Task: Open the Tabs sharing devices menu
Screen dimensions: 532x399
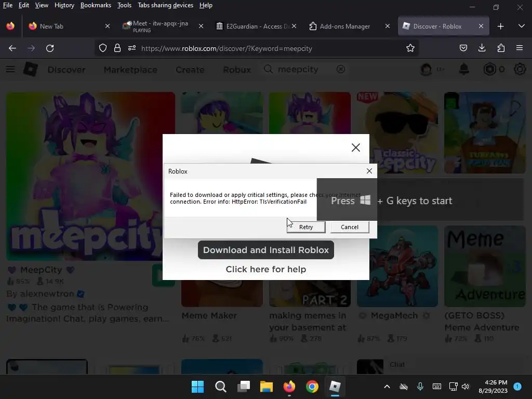Action: coord(165,5)
